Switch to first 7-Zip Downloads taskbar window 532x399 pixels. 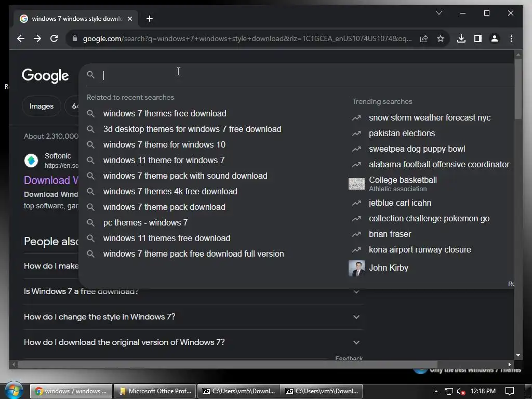pyautogui.click(x=238, y=391)
